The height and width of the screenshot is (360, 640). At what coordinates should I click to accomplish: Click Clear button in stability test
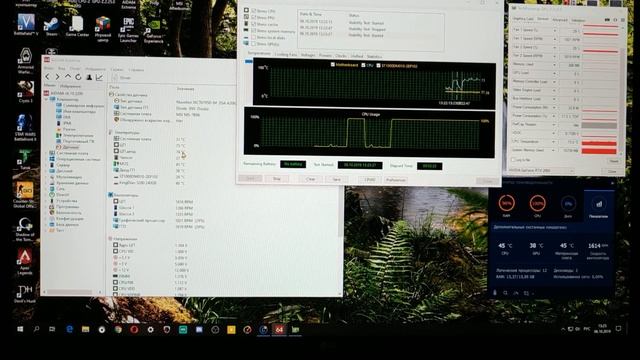[x=311, y=179]
